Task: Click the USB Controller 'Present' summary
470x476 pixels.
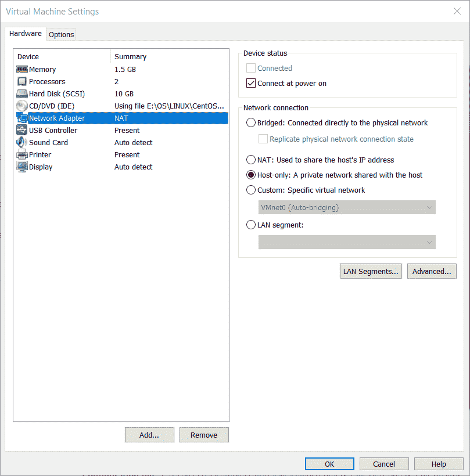Action: 127,130
